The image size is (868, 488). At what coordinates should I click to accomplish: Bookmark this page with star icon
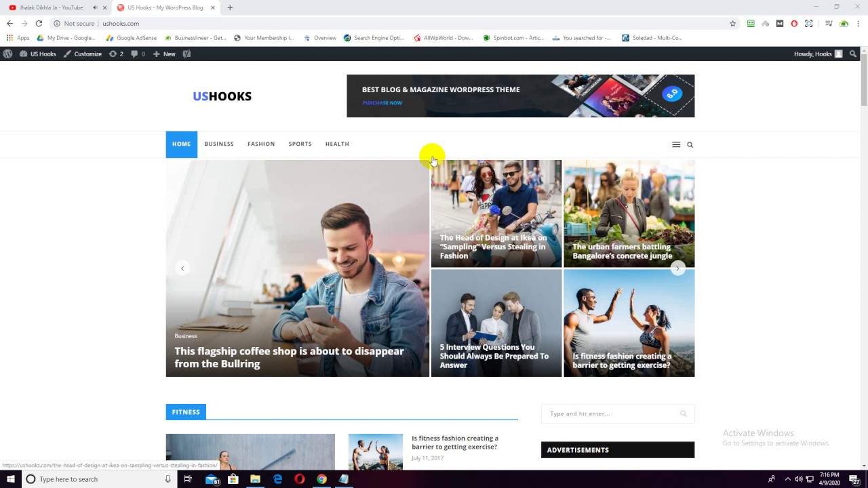coord(733,23)
